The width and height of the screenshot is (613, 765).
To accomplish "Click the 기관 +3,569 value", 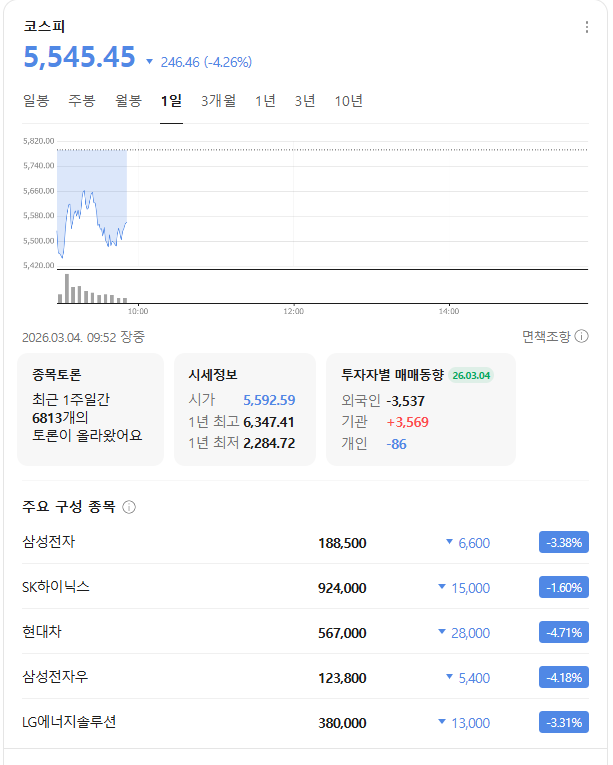I will tap(408, 423).
